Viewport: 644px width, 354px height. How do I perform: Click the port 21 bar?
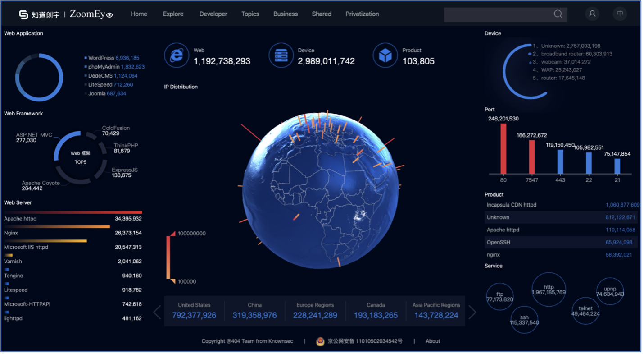click(617, 166)
